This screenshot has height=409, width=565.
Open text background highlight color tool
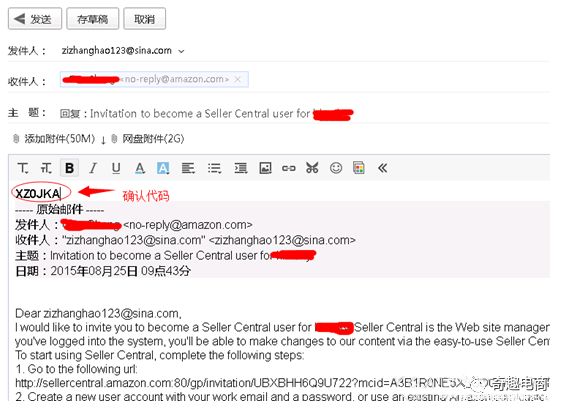(x=163, y=168)
